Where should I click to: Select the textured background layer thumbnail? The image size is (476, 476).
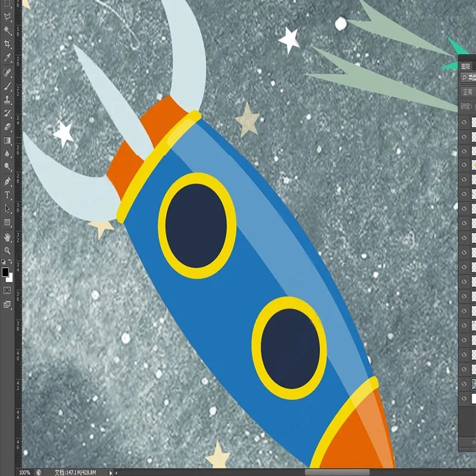(x=474, y=383)
